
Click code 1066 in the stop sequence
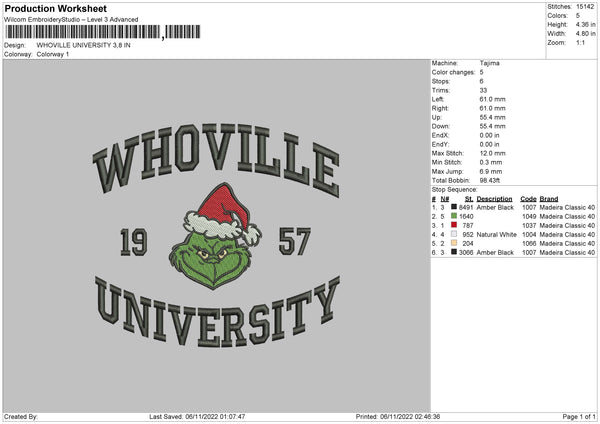529,244
